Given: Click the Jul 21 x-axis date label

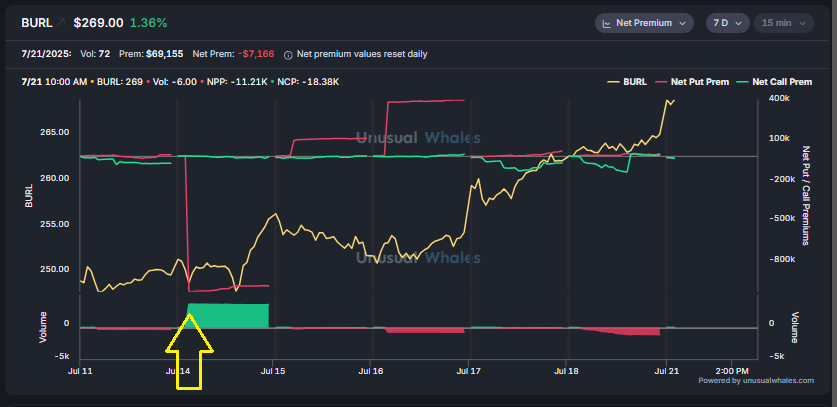Looking at the screenshot, I should tap(666, 370).
